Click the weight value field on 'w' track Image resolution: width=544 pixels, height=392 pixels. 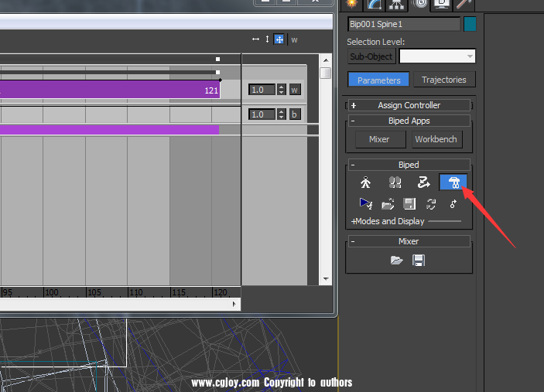coord(262,90)
